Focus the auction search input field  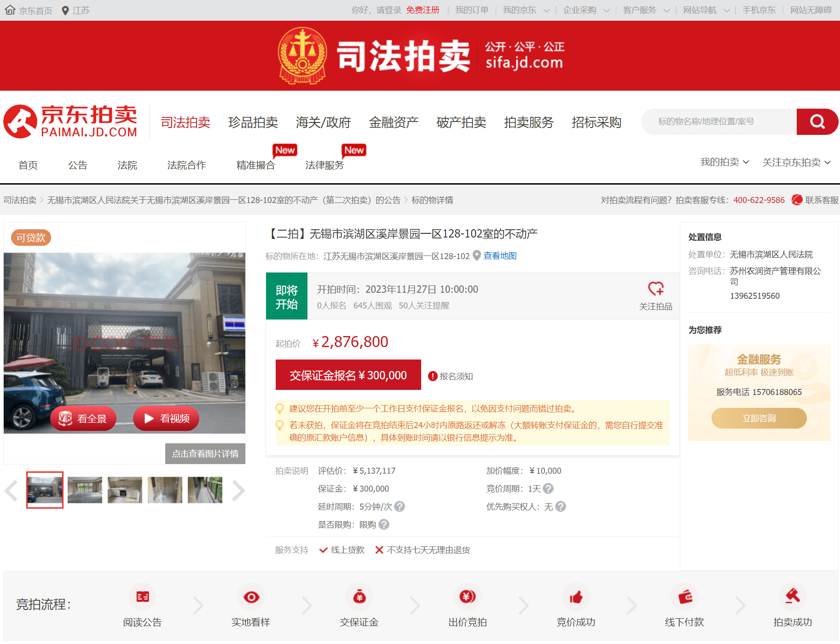pyautogui.click(x=718, y=122)
